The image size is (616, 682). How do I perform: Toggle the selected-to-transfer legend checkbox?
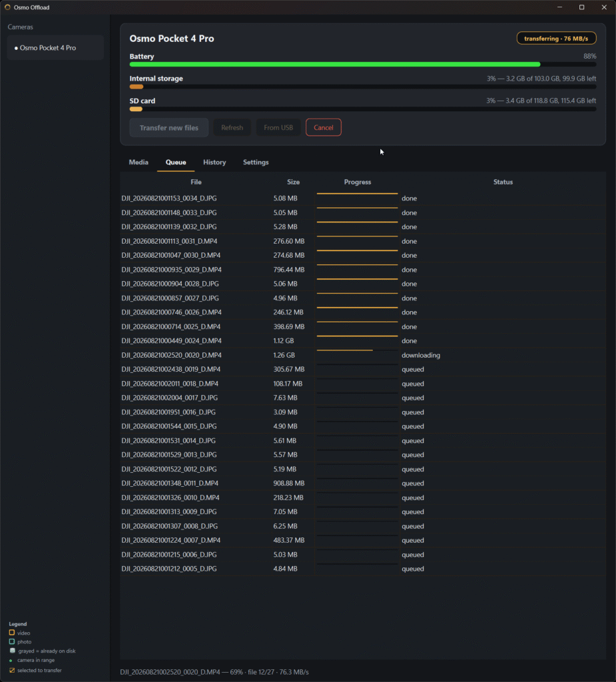click(x=12, y=670)
